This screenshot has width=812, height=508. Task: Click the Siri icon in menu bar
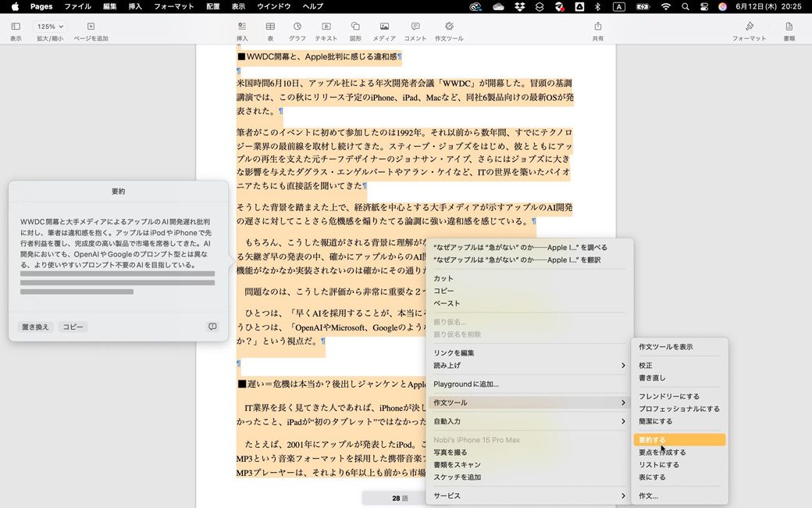722,7
